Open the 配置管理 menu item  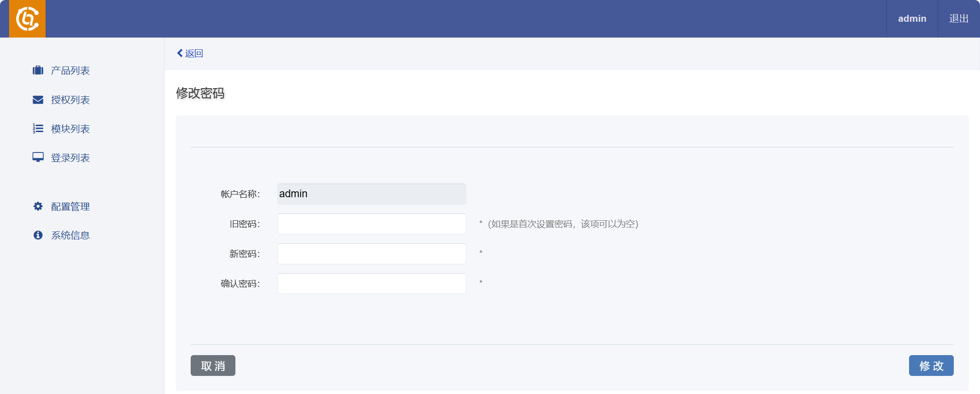tap(70, 207)
